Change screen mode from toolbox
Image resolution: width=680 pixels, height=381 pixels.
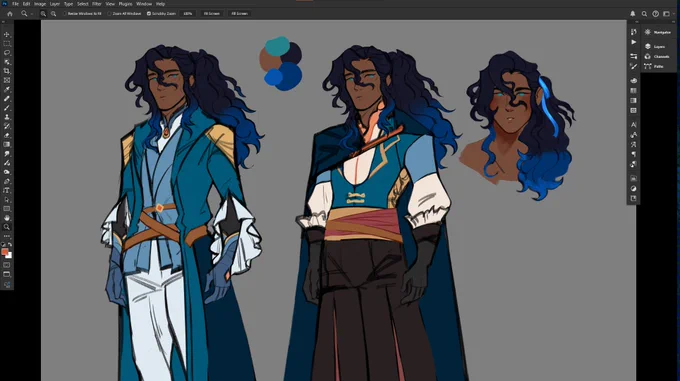coord(7,274)
